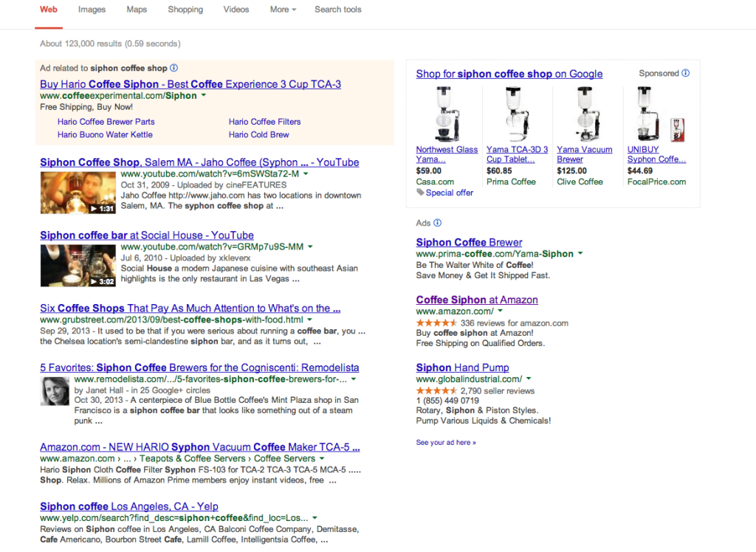Expand the coffeeexperimental.com URL dropdown arrow
This screenshot has width=756, height=552.
coord(204,95)
